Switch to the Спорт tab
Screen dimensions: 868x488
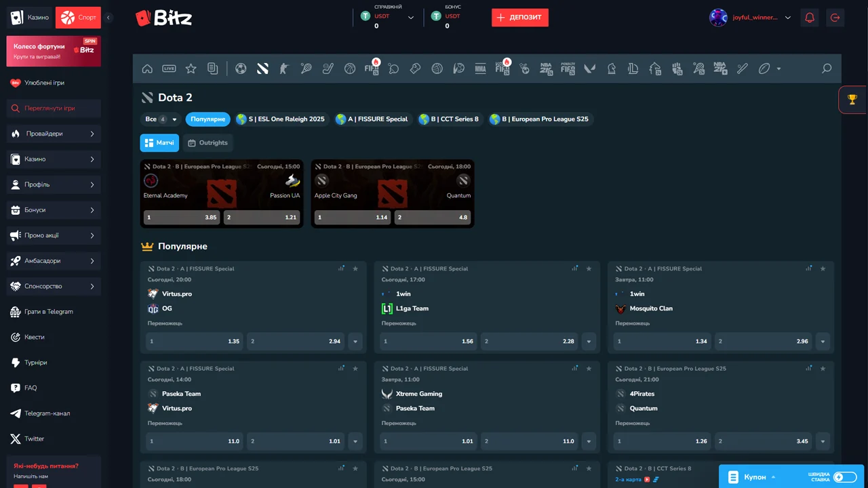pos(78,18)
